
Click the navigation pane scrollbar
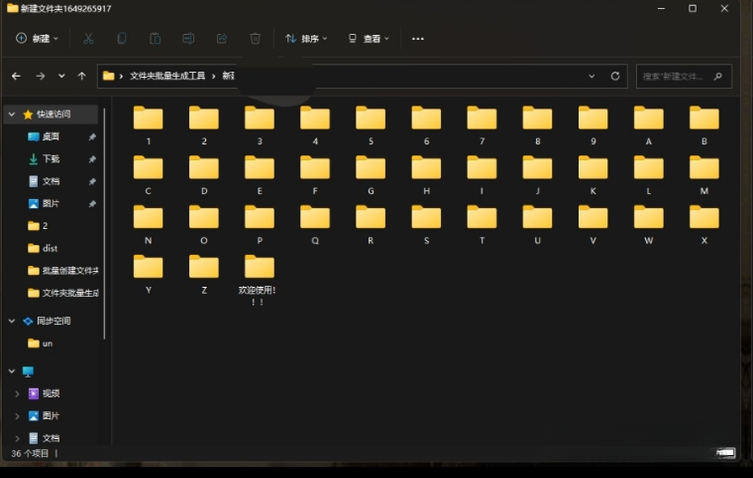click(x=104, y=223)
